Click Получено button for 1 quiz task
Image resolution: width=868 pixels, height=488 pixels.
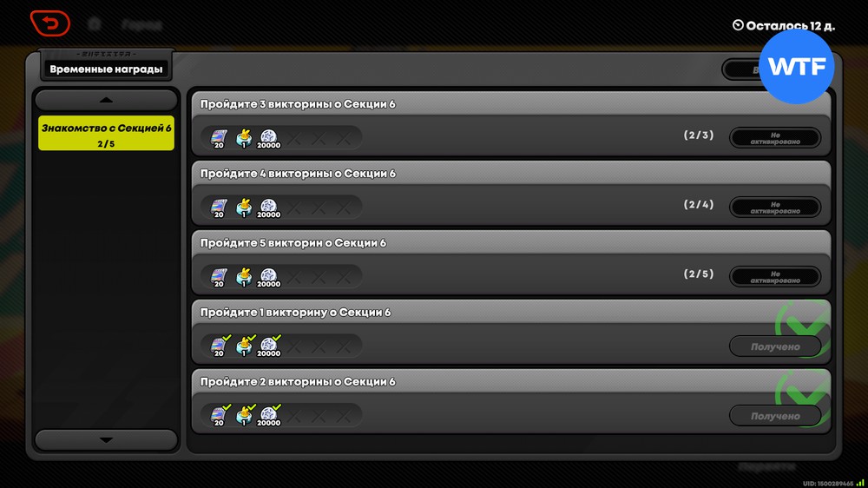[775, 346]
